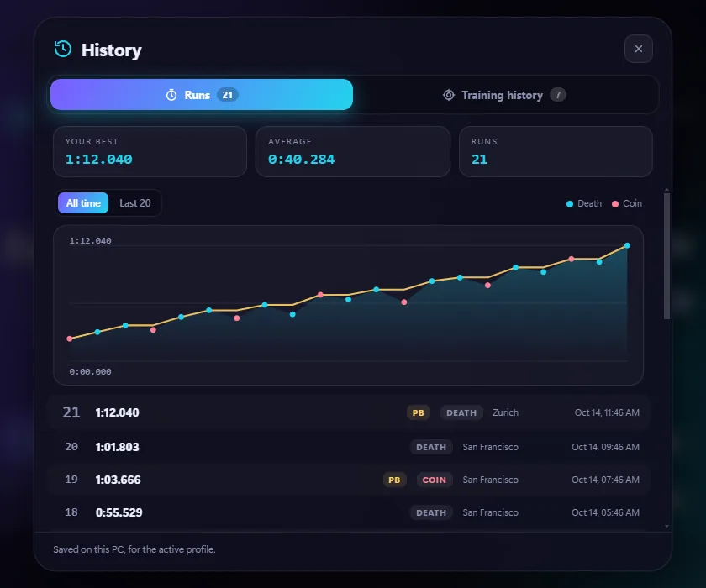Click the Coin legend dot

[x=615, y=204]
